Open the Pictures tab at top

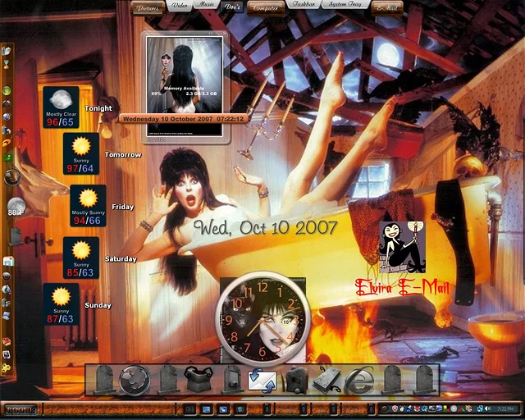coord(148,7)
